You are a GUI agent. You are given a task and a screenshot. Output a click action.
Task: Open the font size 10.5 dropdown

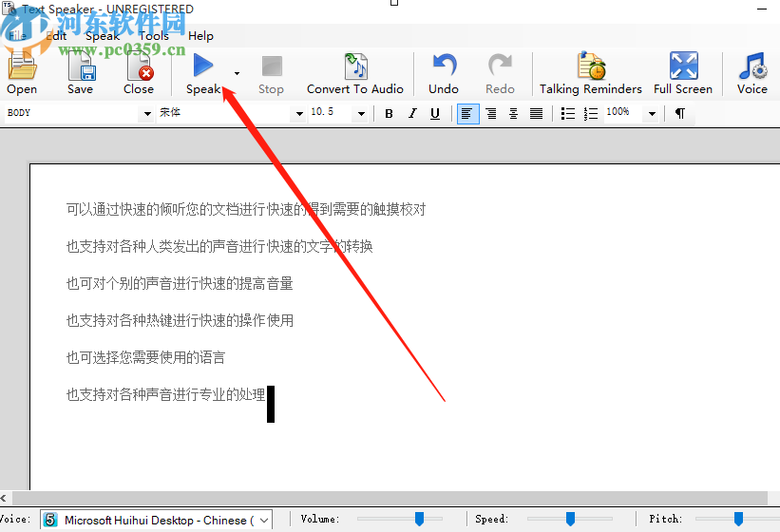click(362, 114)
